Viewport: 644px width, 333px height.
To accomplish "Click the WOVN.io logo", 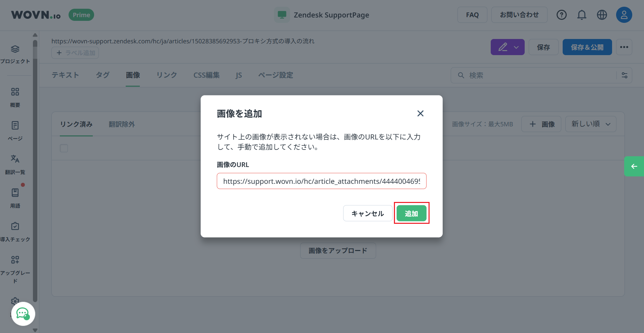I will tap(36, 15).
